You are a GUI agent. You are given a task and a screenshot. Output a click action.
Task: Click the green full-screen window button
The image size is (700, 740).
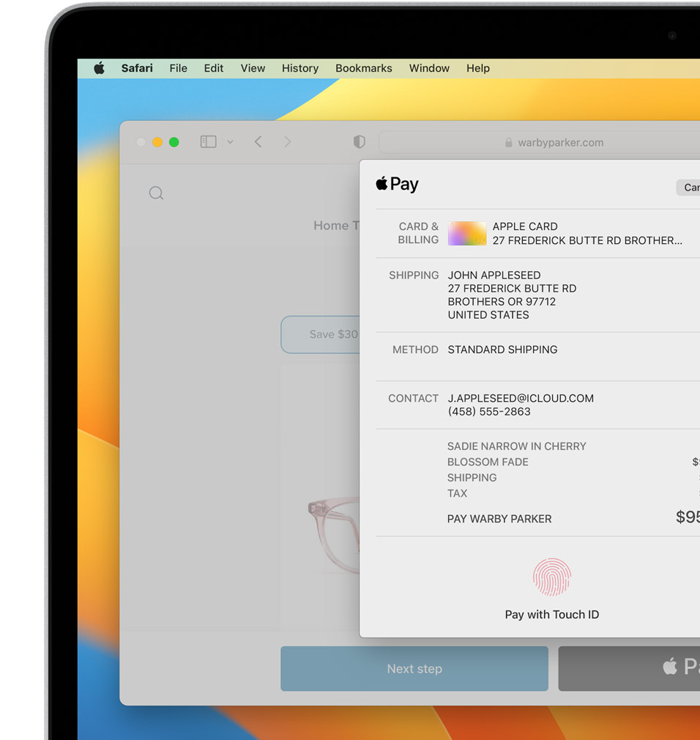tap(174, 142)
